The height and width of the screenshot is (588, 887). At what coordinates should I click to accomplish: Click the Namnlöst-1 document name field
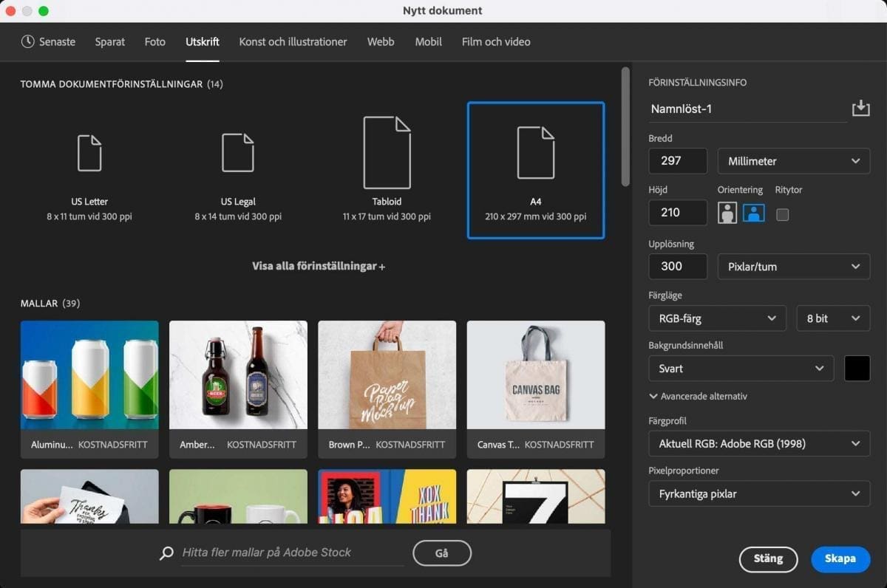tap(747, 109)
